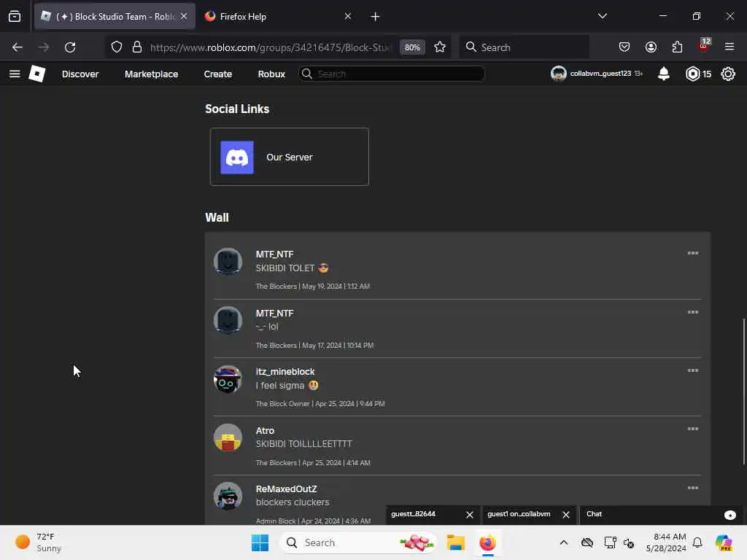Open the Firefox account icon

(651, 47)
